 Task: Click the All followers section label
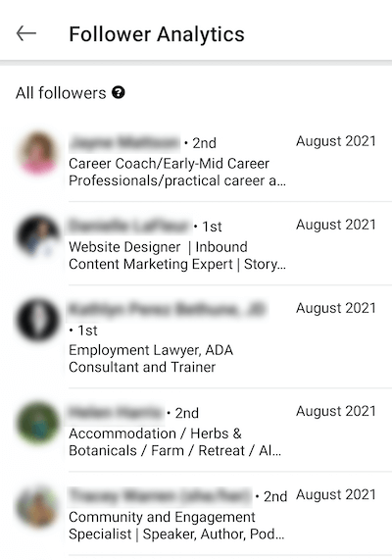61,93
